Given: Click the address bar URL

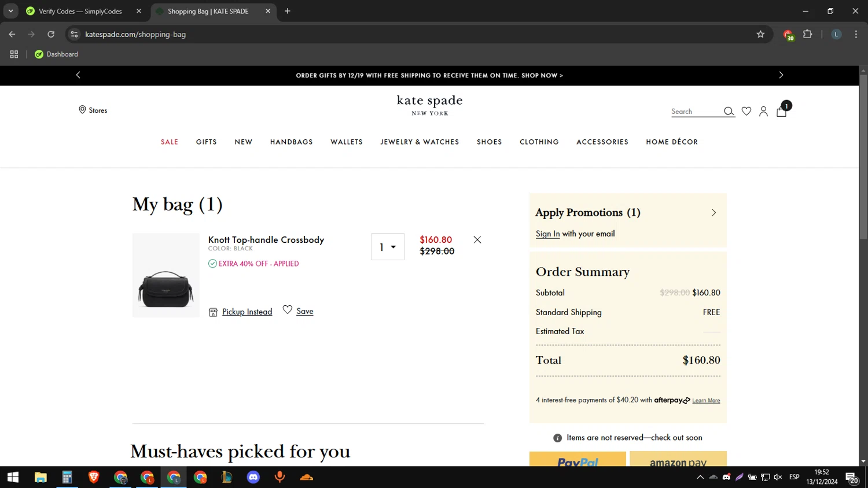Looking at the screenshot, I should pos(135,34).
